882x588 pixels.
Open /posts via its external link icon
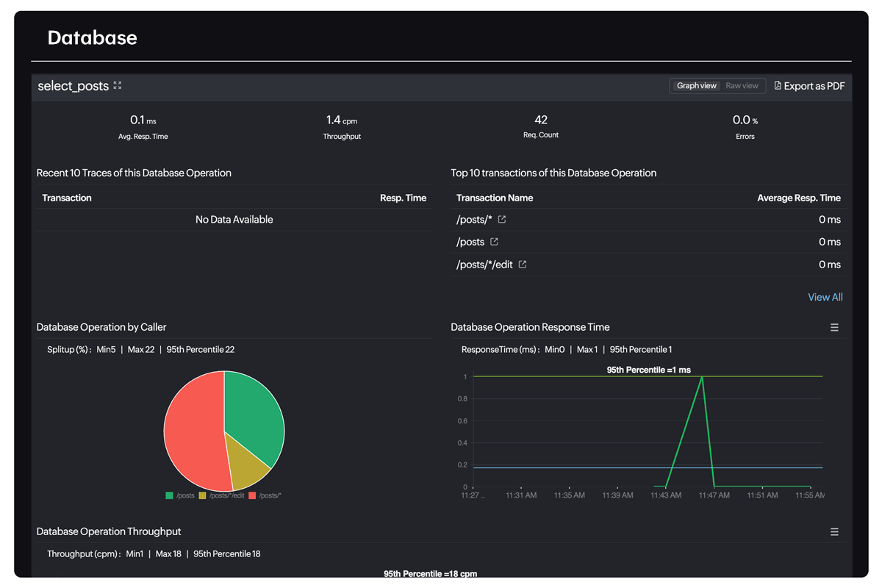[495, 241]
